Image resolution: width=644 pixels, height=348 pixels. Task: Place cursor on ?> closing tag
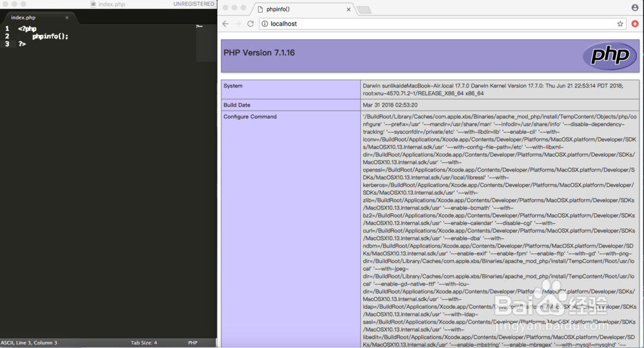[x=22, y=44]
